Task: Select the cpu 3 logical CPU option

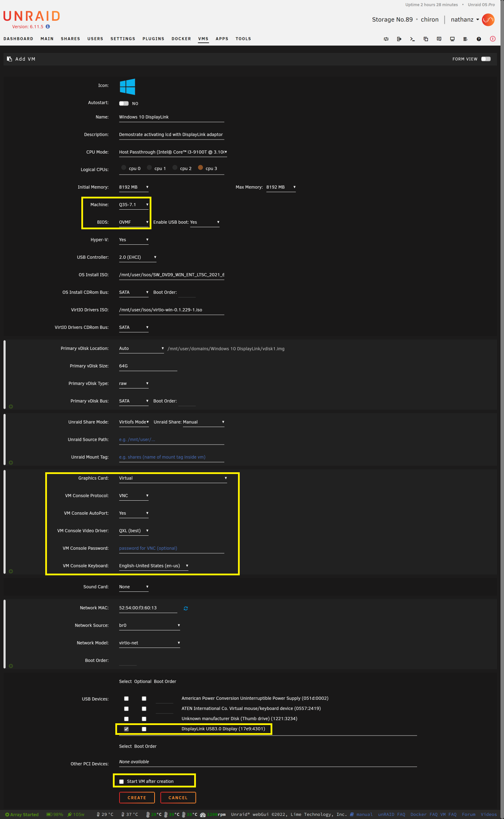Action: coord(200,168)
